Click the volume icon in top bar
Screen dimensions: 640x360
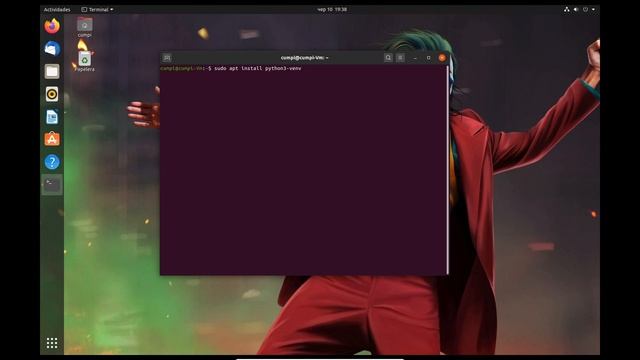click(576, 9)
